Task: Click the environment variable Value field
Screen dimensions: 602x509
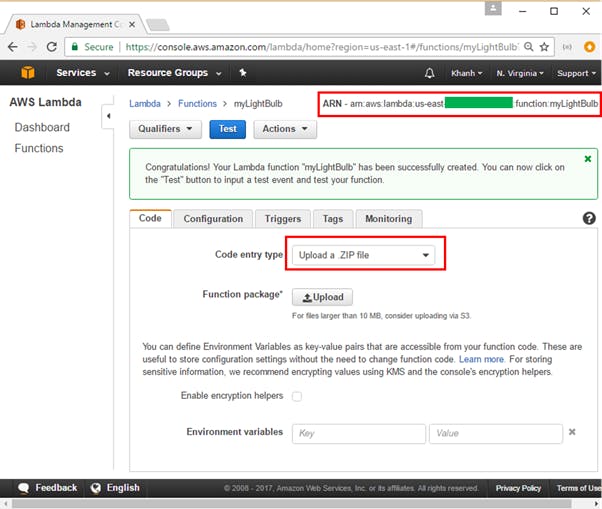Action: pos(496,434)
